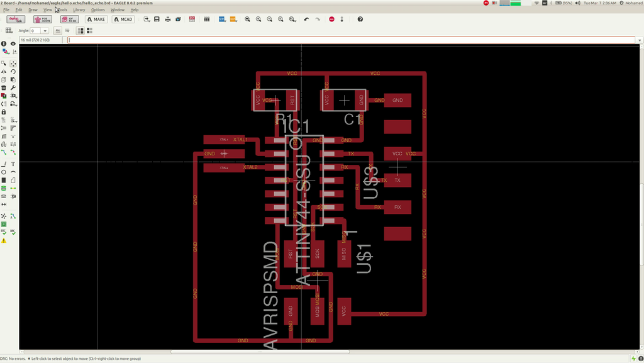The height and width of the screenshot is (363, 644).
Task: Select the Change wrench tool
Action: (13, 87)
